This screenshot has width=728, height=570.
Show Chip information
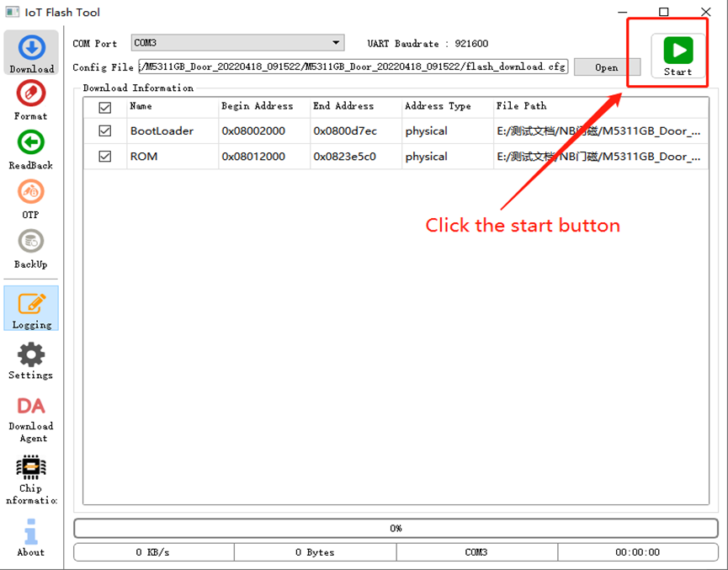click(x=31, y=480)
